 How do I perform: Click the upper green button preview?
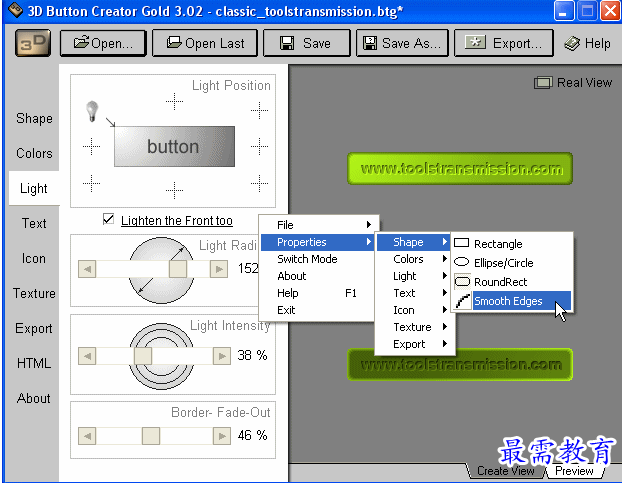[x=460, y=169]
